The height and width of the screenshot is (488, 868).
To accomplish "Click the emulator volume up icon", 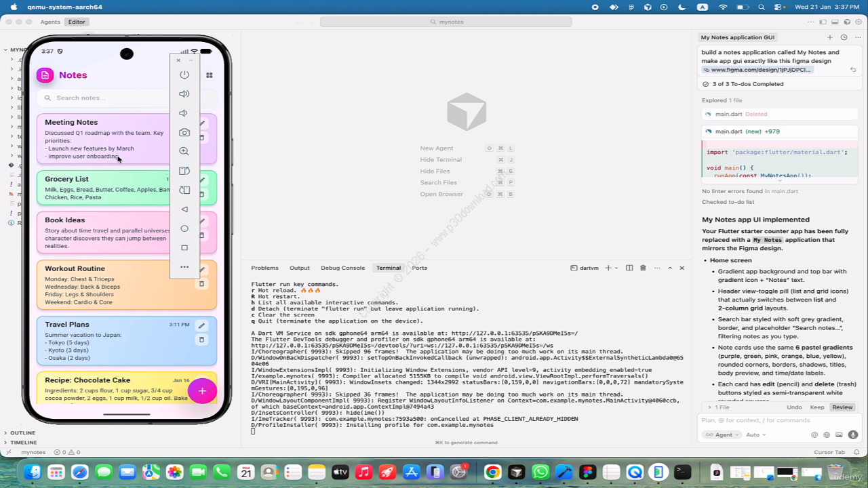I will [184, 94].
